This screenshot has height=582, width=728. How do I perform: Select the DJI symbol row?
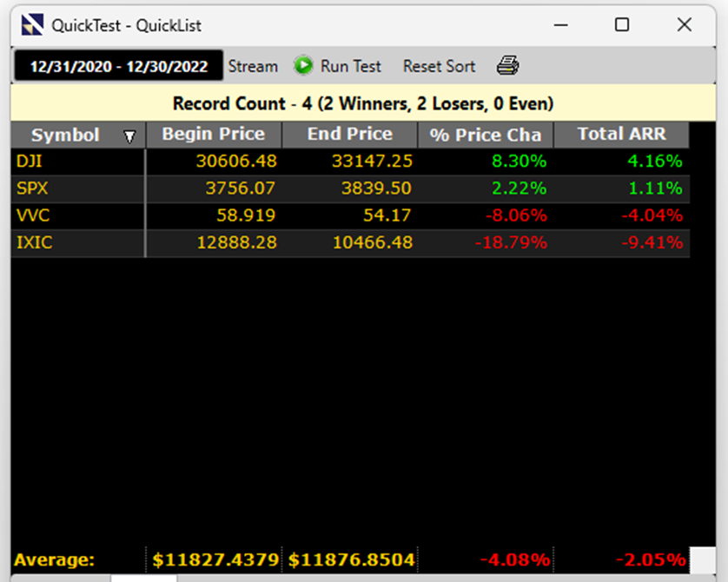(x=31, y=162)
